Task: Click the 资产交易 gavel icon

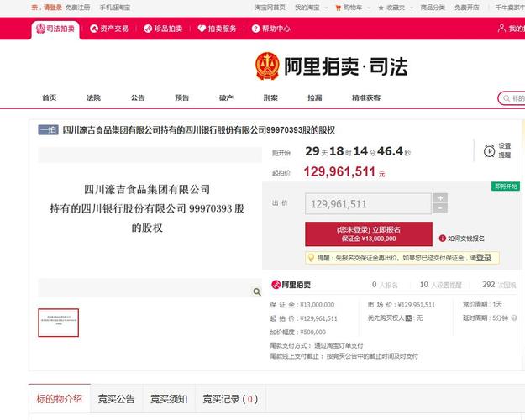Action: (x=94, y=29)
